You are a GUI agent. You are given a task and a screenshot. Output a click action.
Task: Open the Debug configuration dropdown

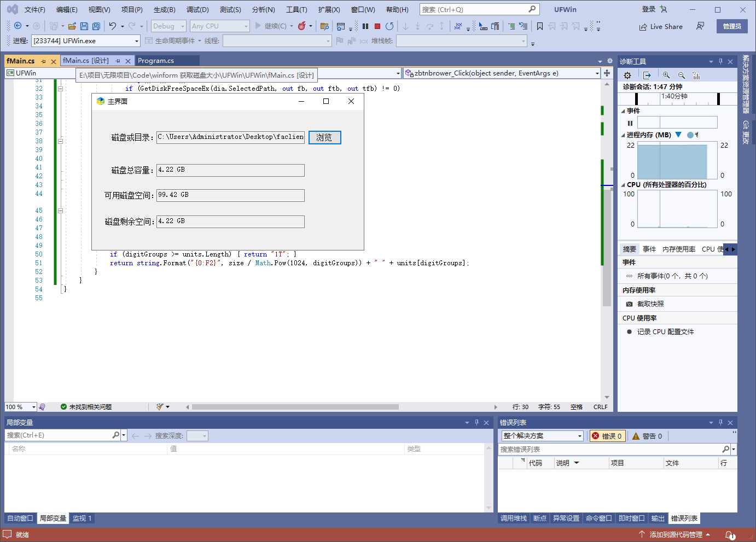coord(168,26)
